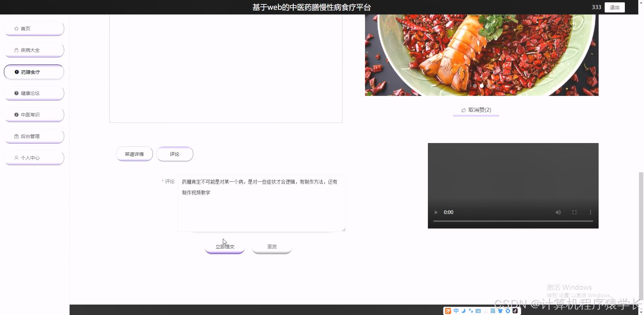
Task: Click the alert icon on 药膳食疗
Action: coord(17,72)
